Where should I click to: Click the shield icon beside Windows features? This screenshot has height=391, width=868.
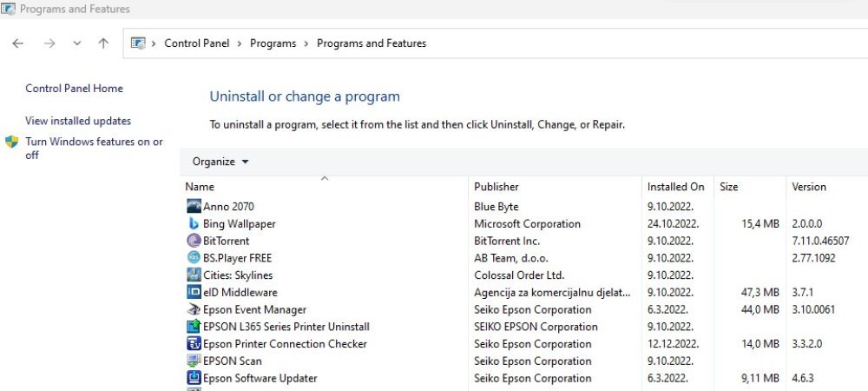pos(11,142)
